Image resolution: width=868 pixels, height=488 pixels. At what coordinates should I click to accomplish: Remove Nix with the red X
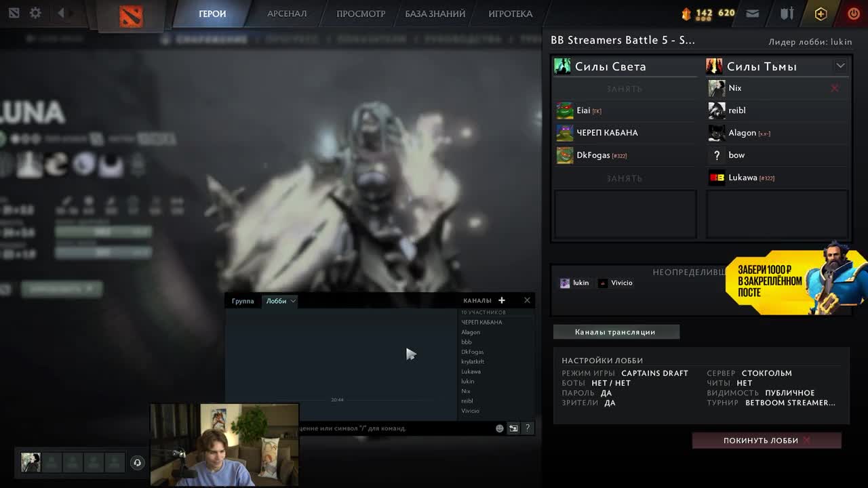coord(835,88)
